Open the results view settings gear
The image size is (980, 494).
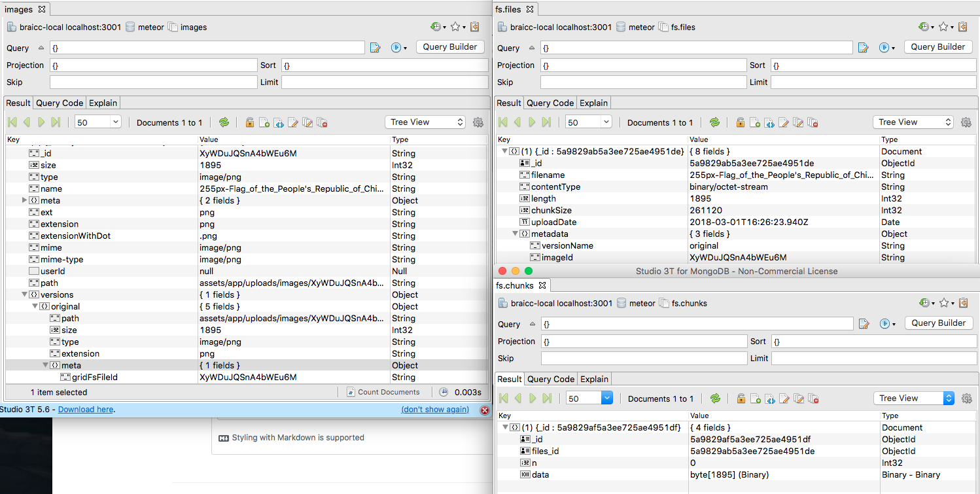(478, 122)
